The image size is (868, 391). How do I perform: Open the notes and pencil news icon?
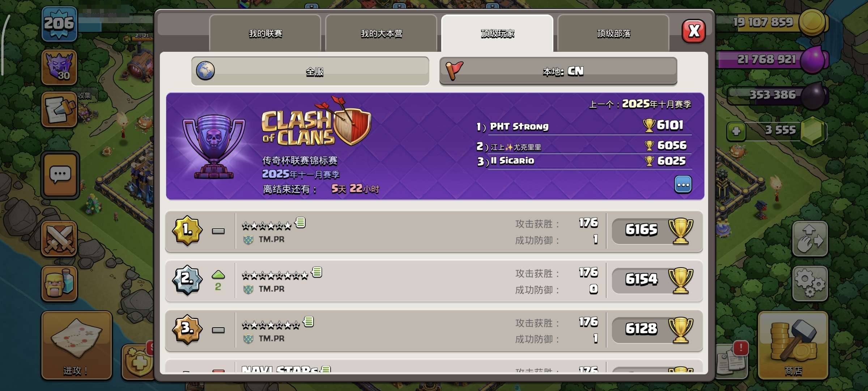coord(59,109)
